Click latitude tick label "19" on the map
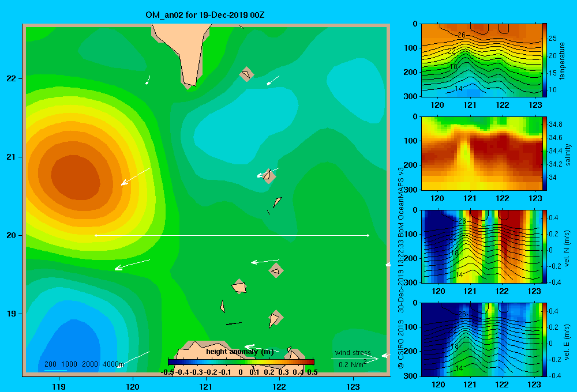Image resolution: width=577 pixels, height=392 pixels. coord(11,314)
